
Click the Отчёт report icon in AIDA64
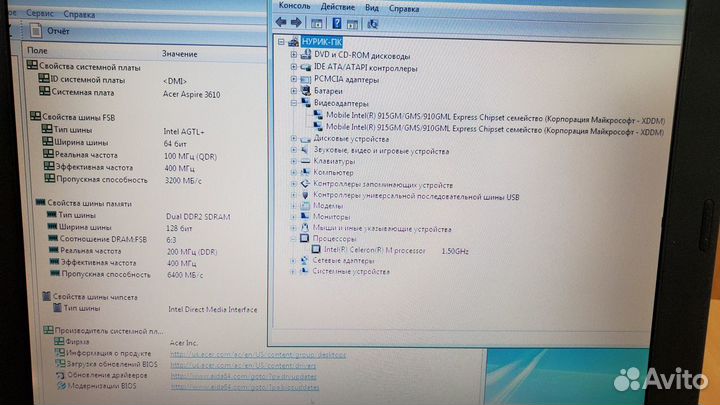[x=35, y=31]
